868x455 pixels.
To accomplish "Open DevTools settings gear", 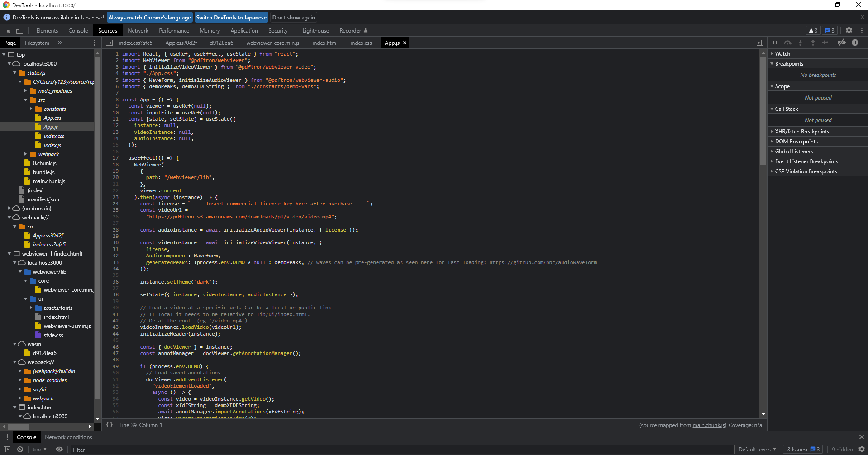I will (849, 30).
